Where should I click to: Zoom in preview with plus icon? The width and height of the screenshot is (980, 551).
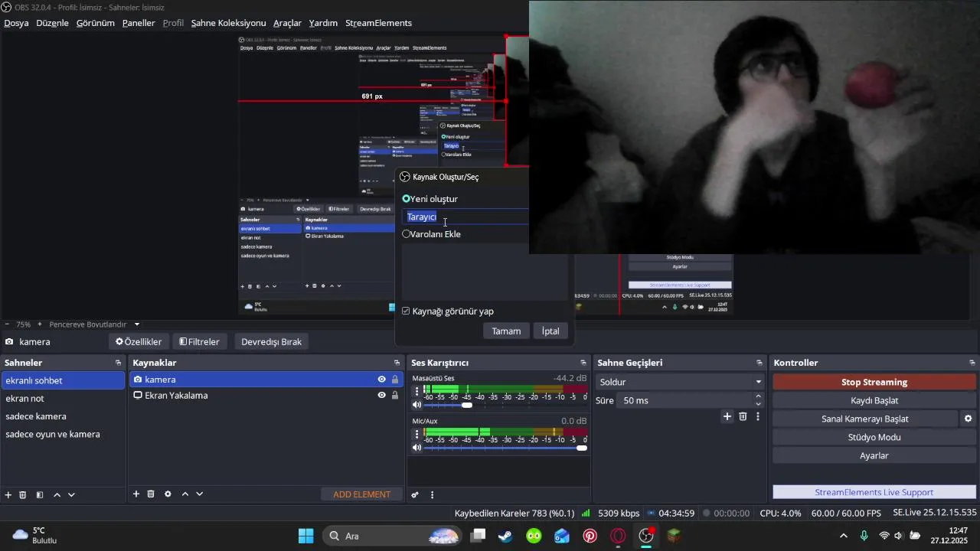pyautogui.click(x=40, y=324)
